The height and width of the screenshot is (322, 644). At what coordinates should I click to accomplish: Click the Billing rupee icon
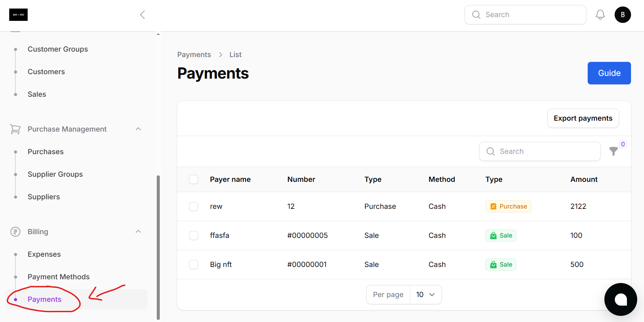tap(15, 231)
